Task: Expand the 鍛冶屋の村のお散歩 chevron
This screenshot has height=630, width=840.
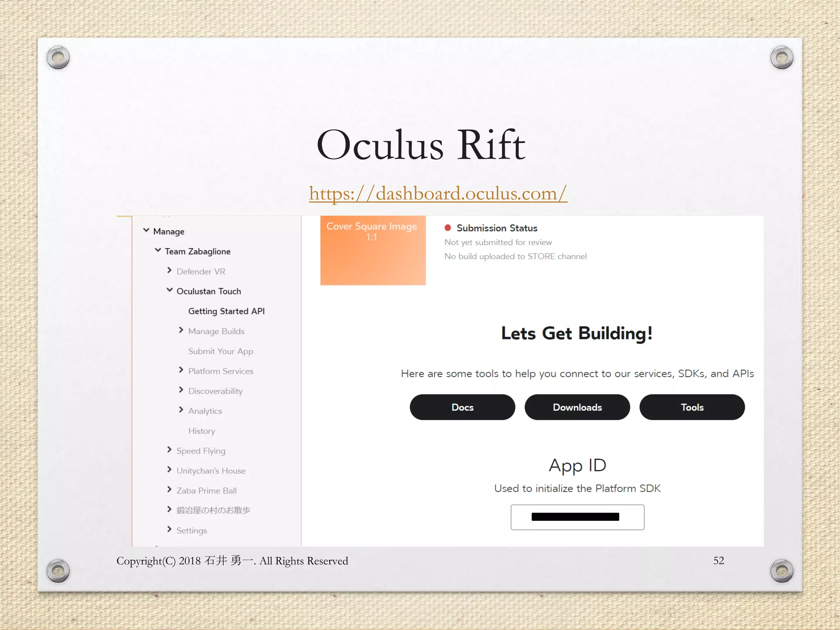Action: 169,509
